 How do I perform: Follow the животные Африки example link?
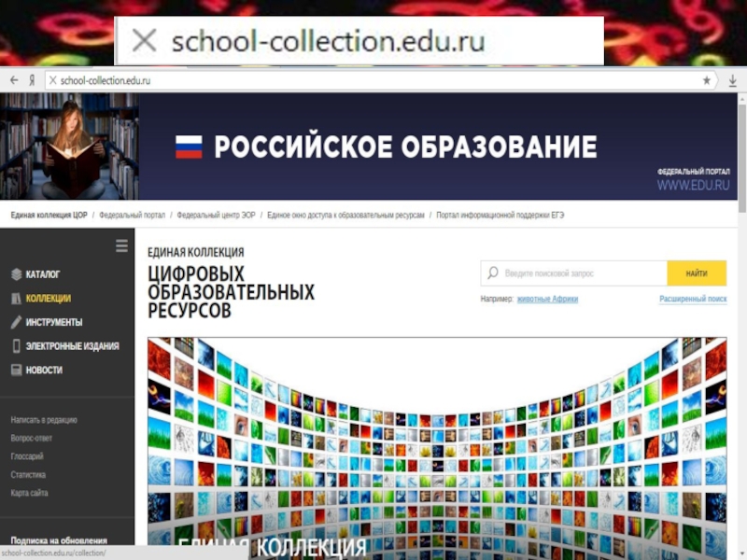click(x=547, y=299)
